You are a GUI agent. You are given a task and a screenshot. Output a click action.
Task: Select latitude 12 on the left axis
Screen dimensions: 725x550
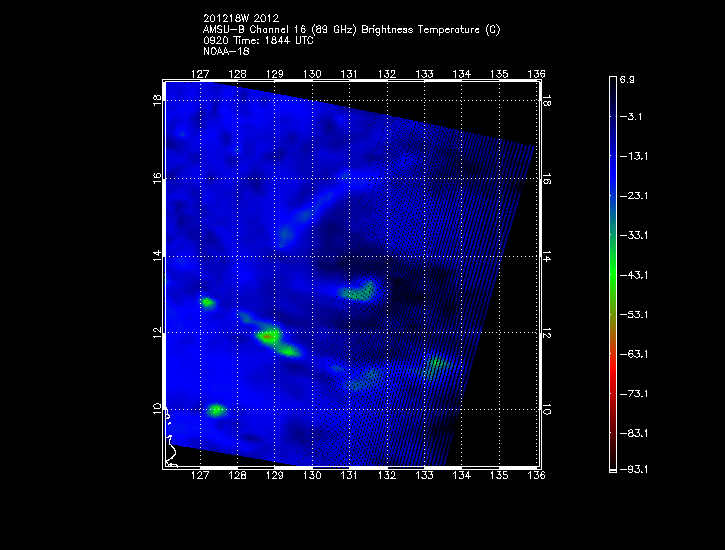coord(157,332)
